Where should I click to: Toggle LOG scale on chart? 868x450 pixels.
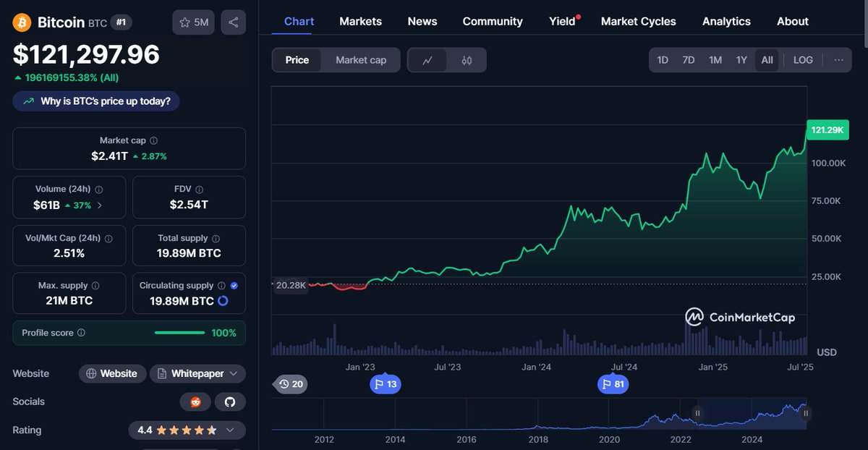click(803, 60)
